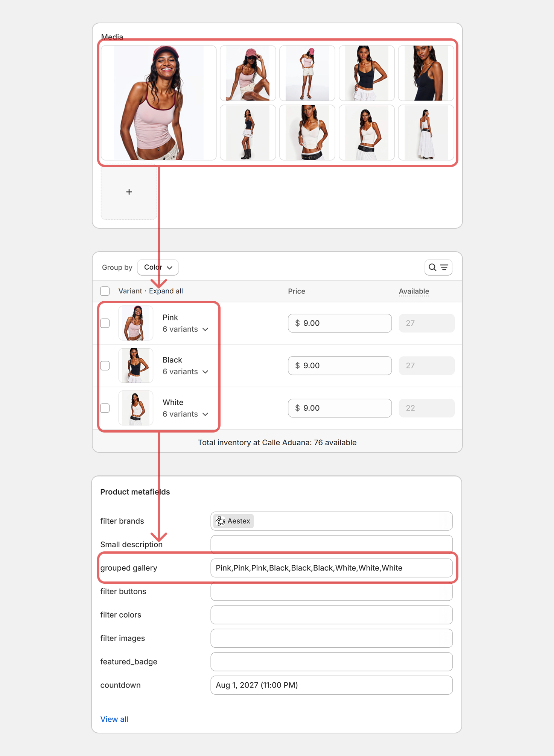Open the Black variant thumbnail image
Viewport: 554px width, 756px height.
(136, 366)
